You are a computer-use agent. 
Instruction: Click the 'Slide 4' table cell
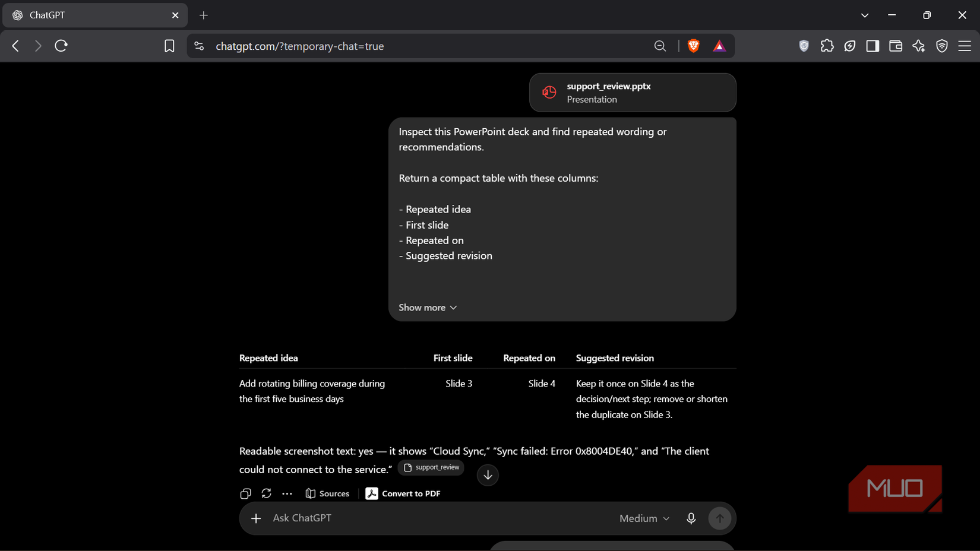(x=542, y=384)
